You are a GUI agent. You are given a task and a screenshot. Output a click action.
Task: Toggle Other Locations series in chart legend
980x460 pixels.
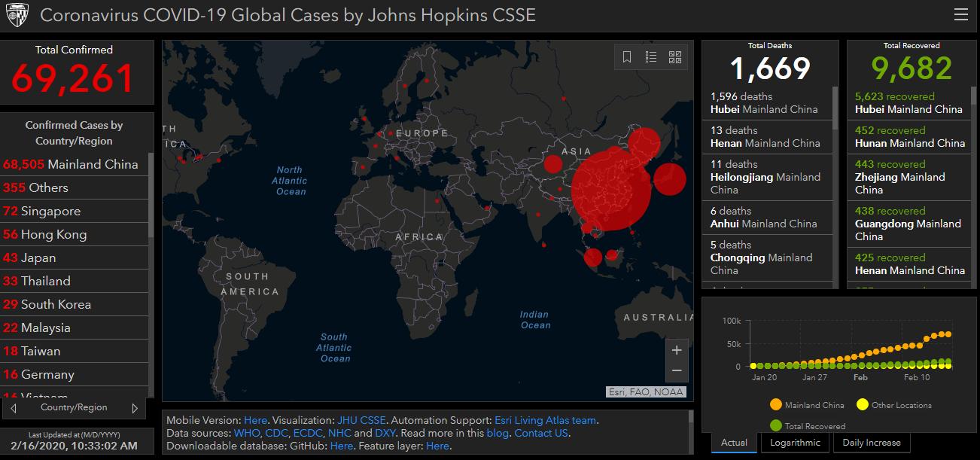(x=894, y=405)
